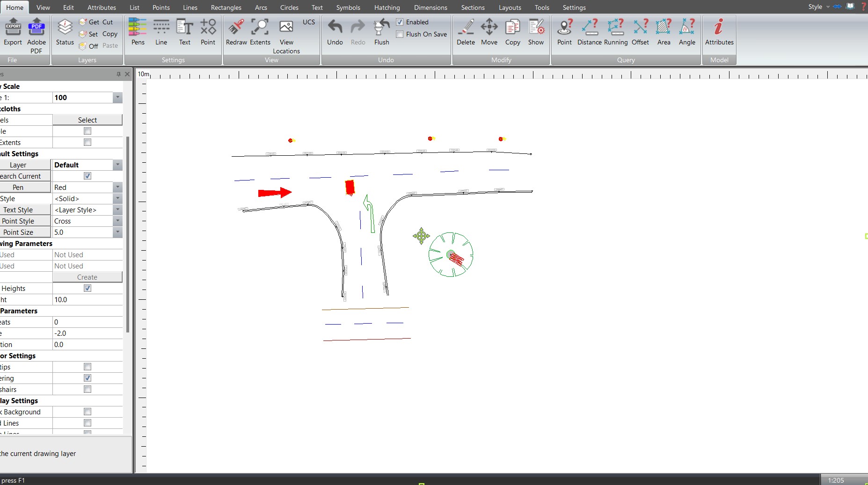The height and width of the screenshot is (485, 868).
Task: Click the Text Style button
Action: (25, 210)
